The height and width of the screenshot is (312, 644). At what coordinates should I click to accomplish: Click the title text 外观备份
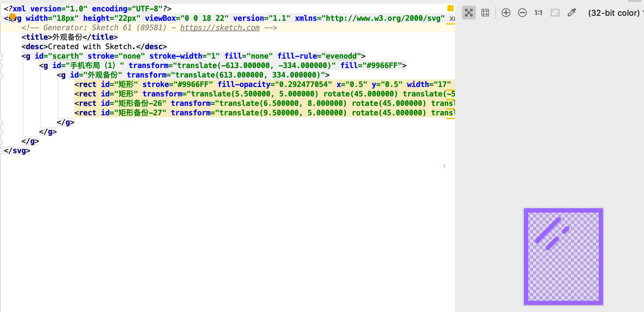click(x=67, y=37)
